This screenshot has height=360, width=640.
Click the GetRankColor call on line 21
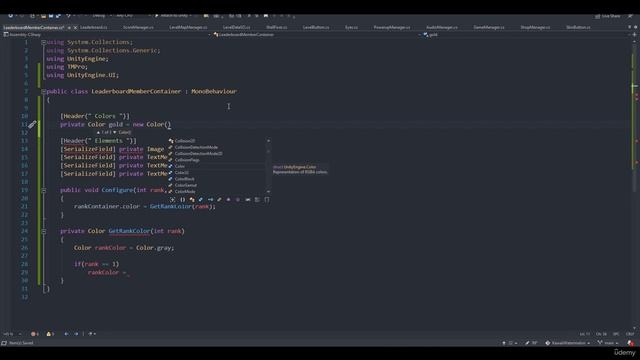170,207
